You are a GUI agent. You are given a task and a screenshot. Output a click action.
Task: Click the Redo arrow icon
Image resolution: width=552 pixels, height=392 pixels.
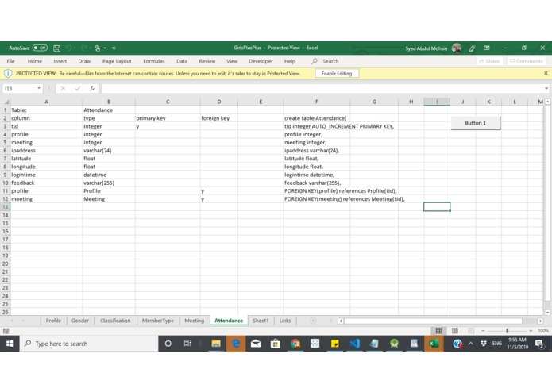[x=83, y=48]
